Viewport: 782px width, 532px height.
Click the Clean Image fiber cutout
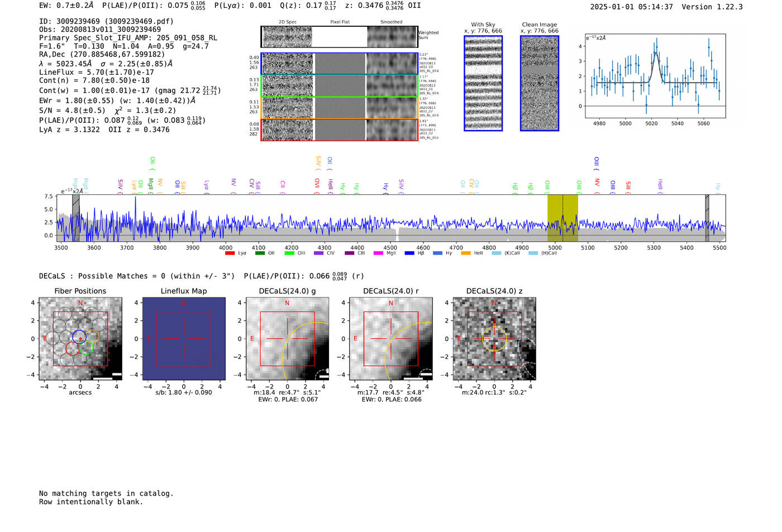[540, 83]
